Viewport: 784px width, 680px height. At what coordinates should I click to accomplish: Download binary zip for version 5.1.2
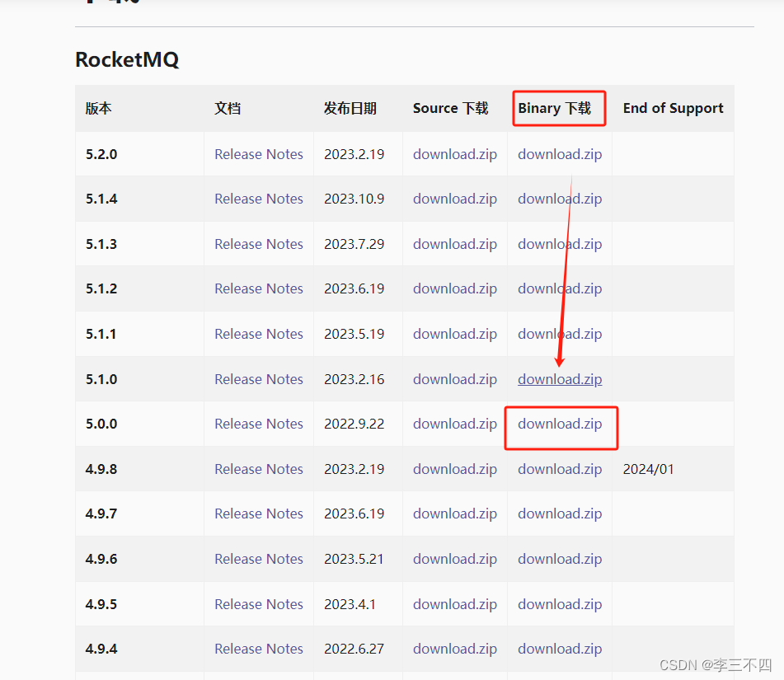(x=560, y=288)
